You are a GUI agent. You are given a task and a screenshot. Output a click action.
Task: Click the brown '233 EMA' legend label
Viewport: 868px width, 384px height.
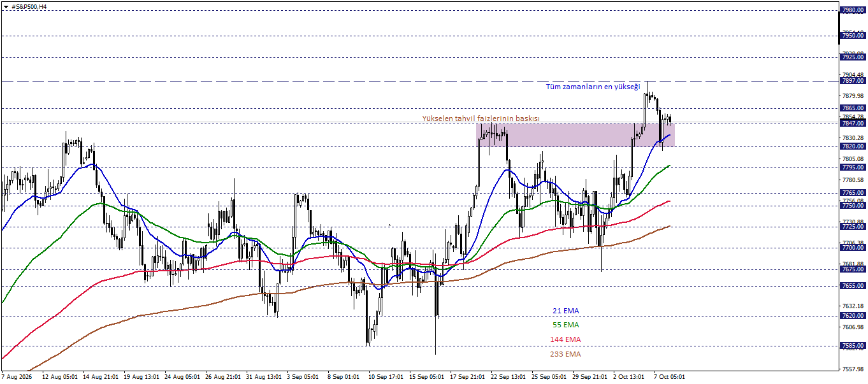tap(566, 354)
